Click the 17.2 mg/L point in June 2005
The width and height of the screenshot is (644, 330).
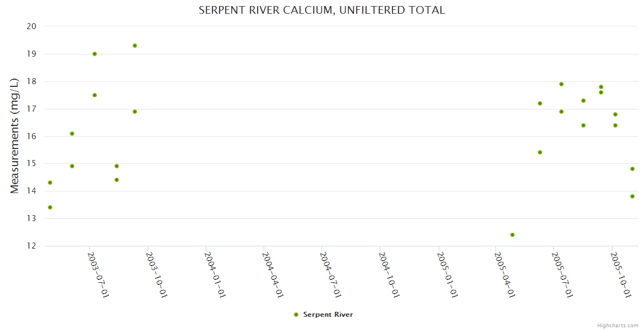[x=540, y=103]
